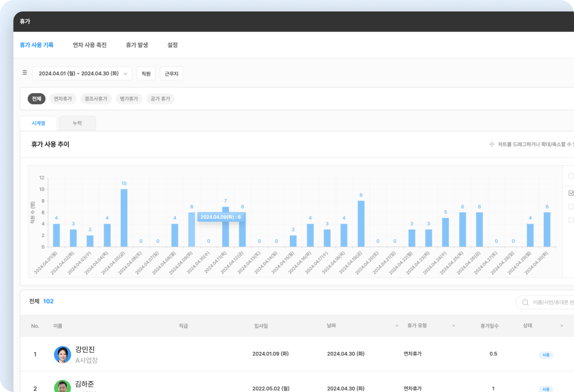Click the move/drag icon beside the chart hint

491,144
